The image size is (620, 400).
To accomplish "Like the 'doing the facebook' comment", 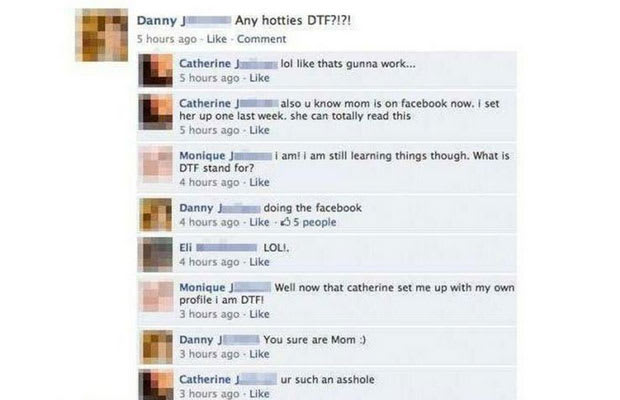I will pos(259,222).
